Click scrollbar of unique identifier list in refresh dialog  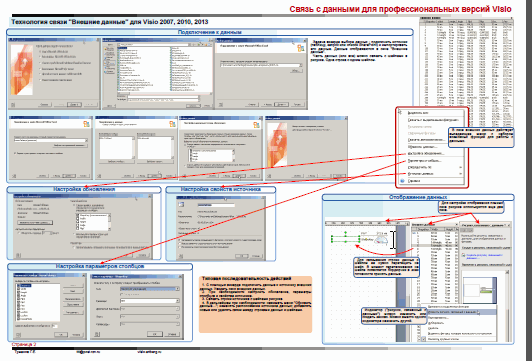[109, 222]
